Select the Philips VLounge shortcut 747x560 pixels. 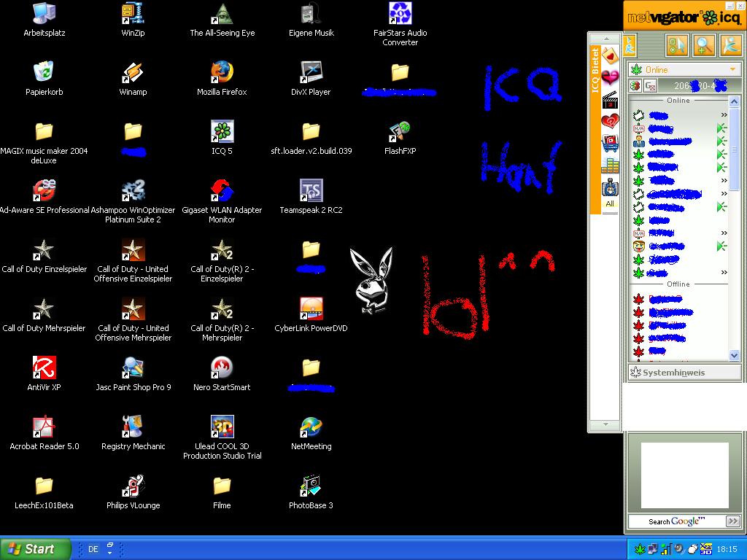tap(133, 492)
